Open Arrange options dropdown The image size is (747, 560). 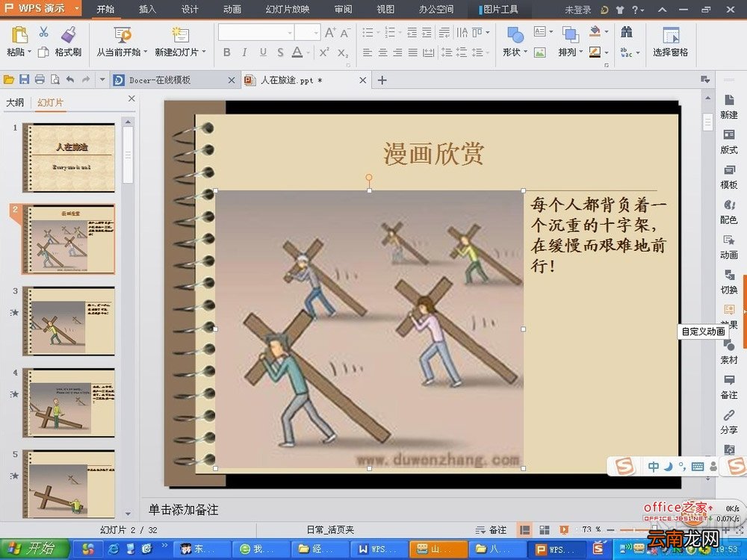[580, 52]
